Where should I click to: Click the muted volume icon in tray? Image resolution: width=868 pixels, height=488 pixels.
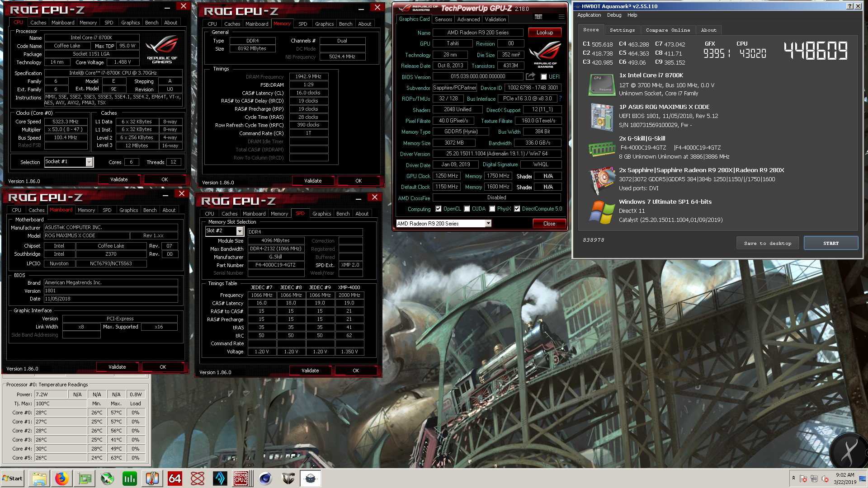(825, 479)
